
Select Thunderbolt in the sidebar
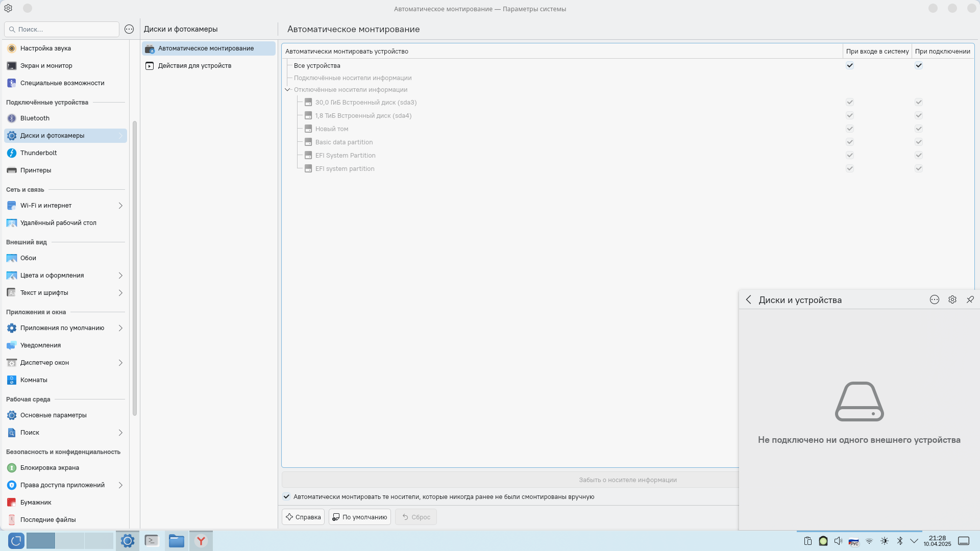pyautogui.click(x=39, y=153)
